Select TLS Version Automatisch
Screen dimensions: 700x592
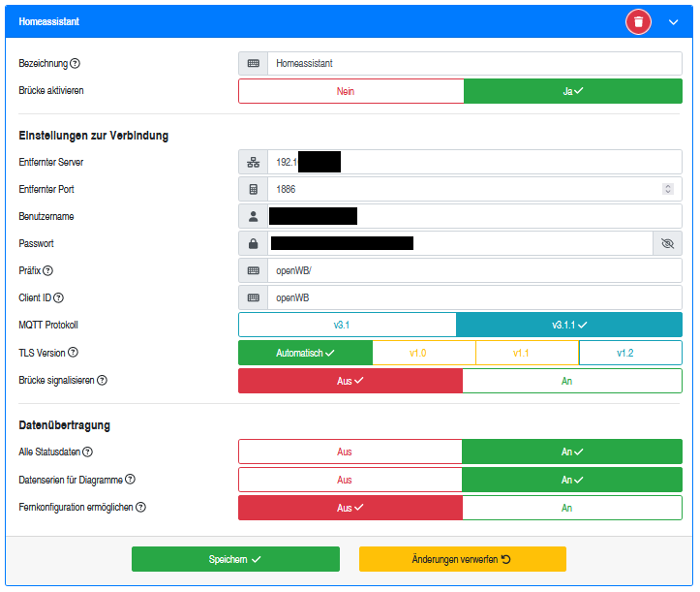(305, 353)
